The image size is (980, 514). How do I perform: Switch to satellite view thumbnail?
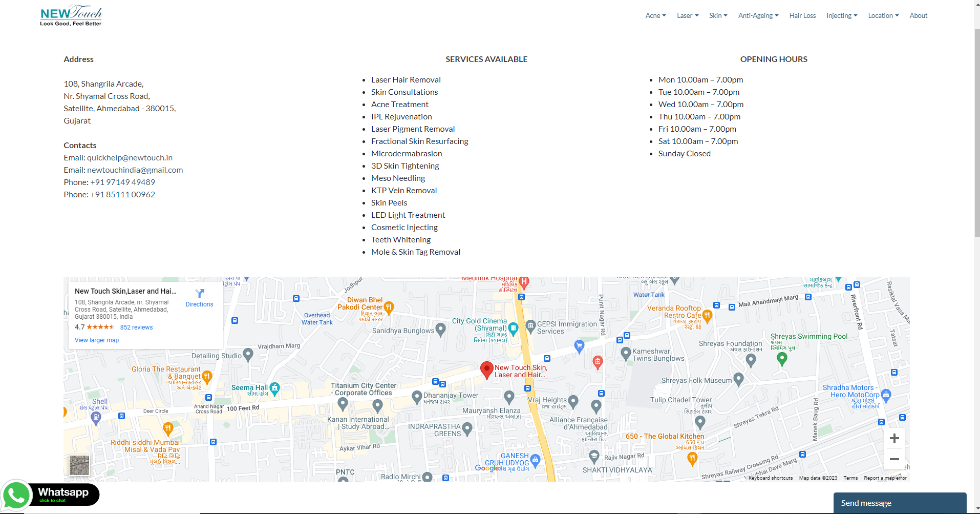(79, 465)
